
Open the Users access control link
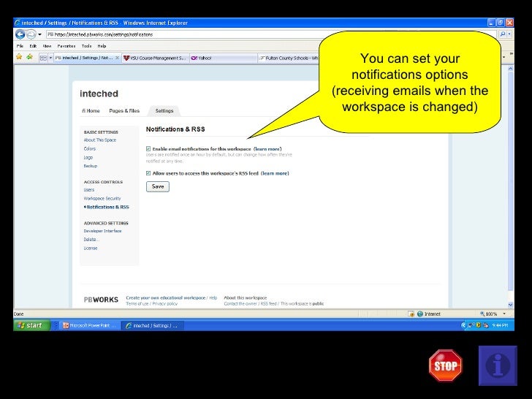(x=89, y=190)
